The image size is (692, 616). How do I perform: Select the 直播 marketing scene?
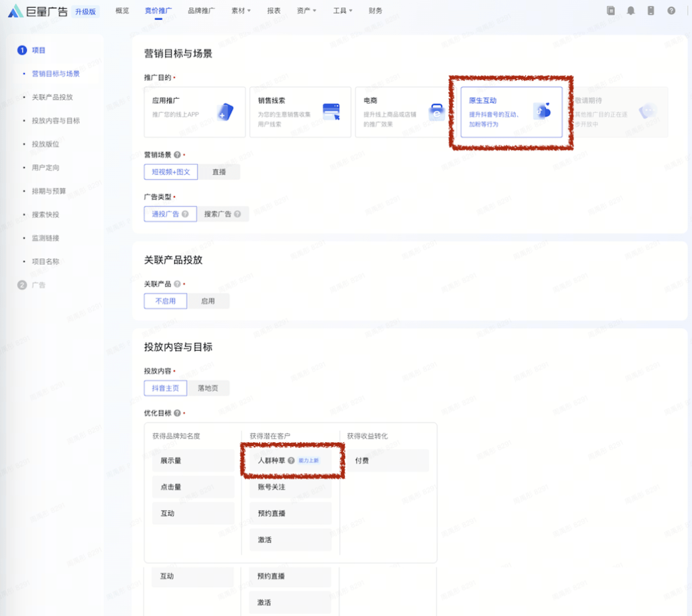(x=219, y=172)
